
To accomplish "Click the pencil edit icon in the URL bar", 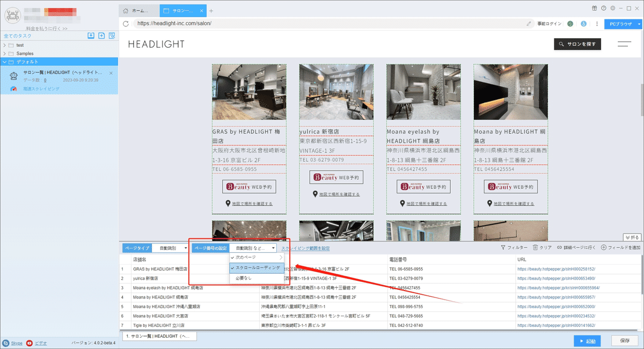I will (529, 24).
